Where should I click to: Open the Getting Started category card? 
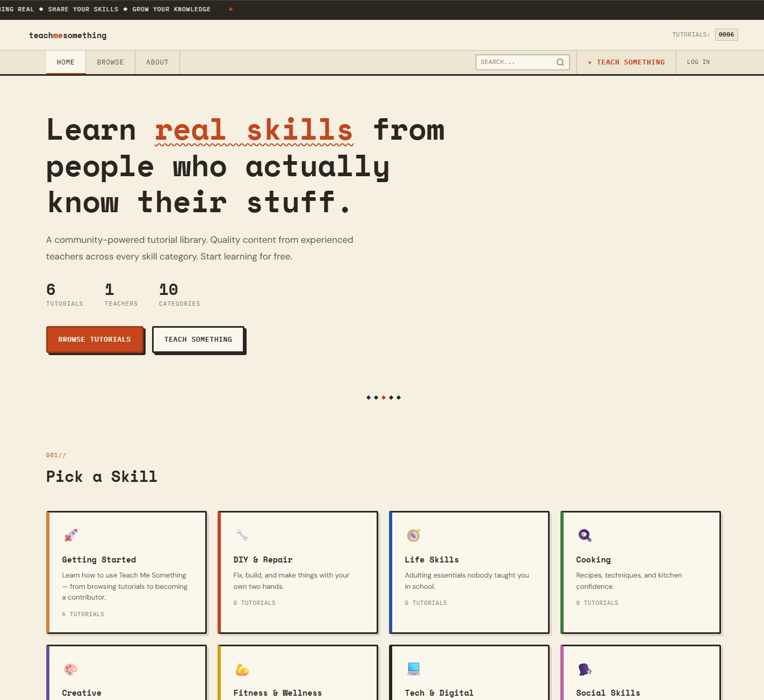pos(126,573)
